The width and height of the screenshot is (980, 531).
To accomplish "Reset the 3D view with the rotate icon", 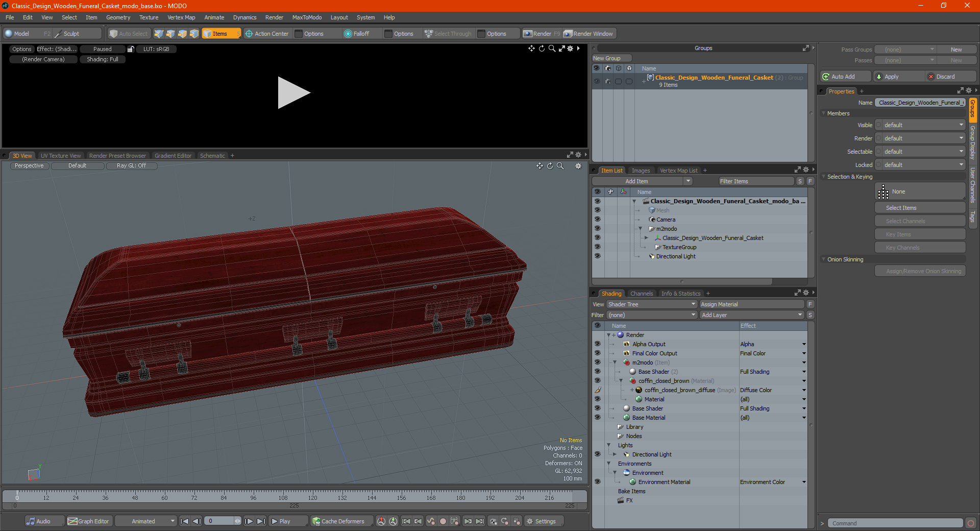I will click(x=550, y=166).
